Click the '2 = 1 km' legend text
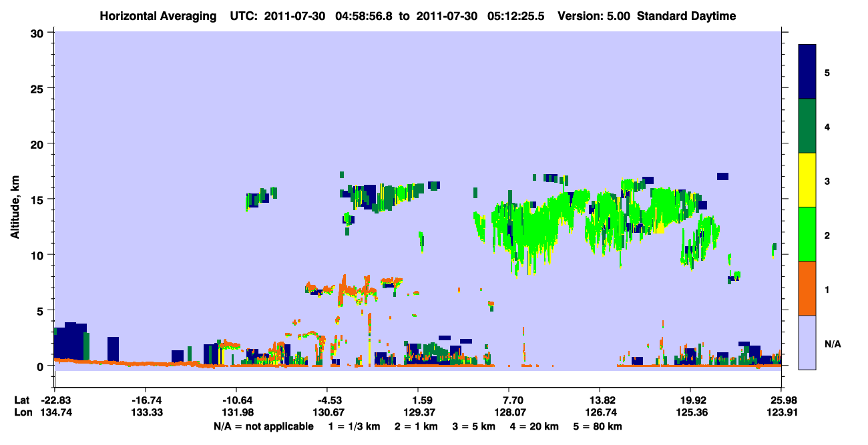868x445 pixels. 415,426
